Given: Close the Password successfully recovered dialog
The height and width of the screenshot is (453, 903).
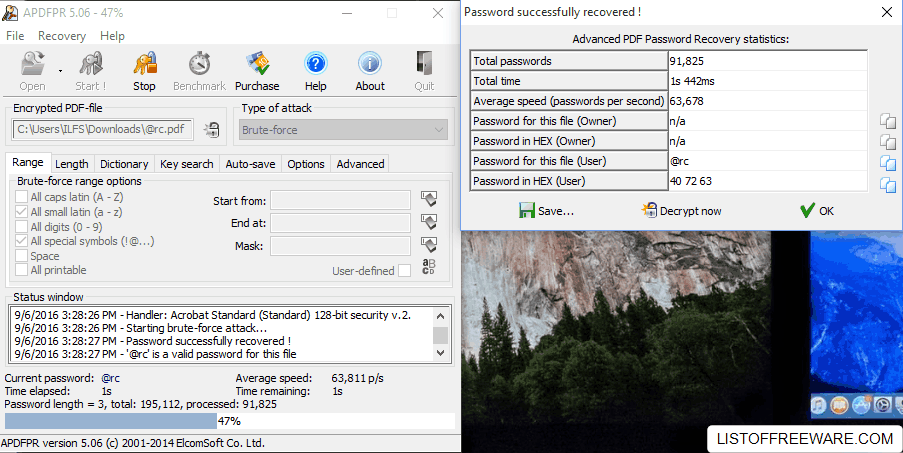Looking at the screenshot, I should click(x=887, y=12).
